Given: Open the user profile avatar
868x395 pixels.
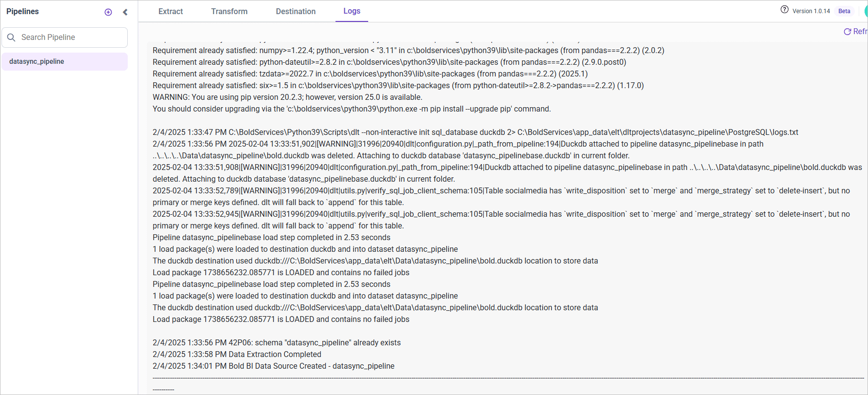Looking at the screenshot, I should pyautogui.click(x=866, y=11).
